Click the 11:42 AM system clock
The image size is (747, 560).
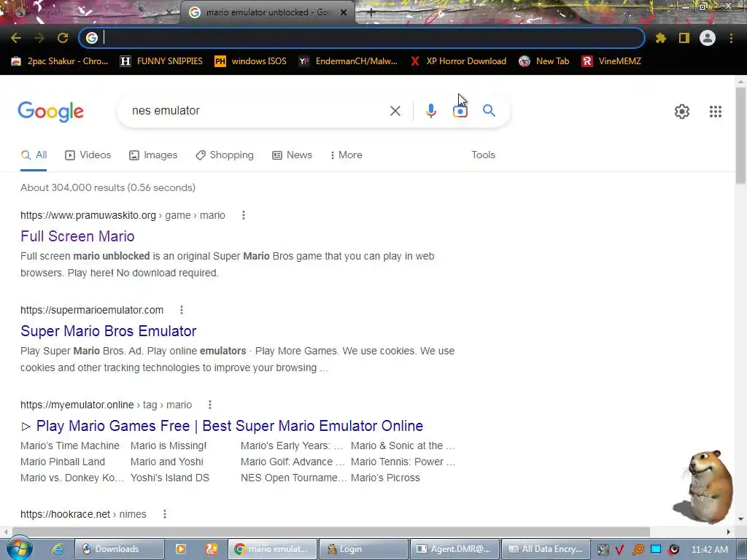click(x=709, y=550)
